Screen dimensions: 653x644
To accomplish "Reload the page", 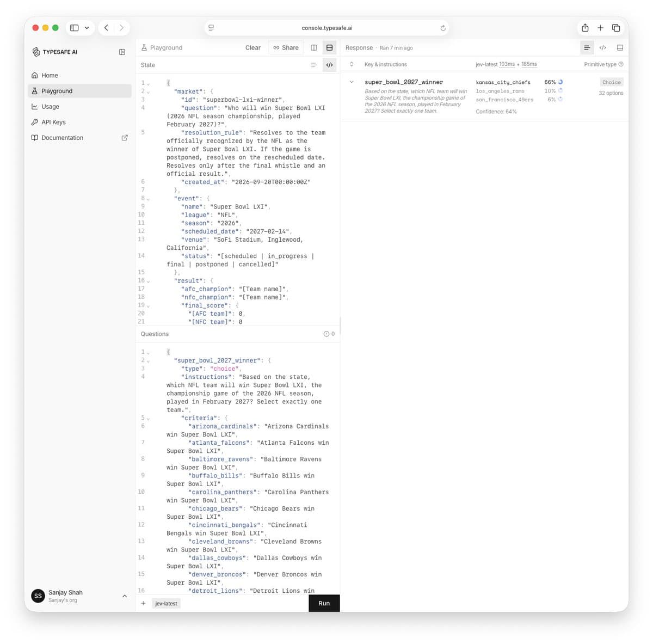I will pyautogui.click(x=443, y=28).
